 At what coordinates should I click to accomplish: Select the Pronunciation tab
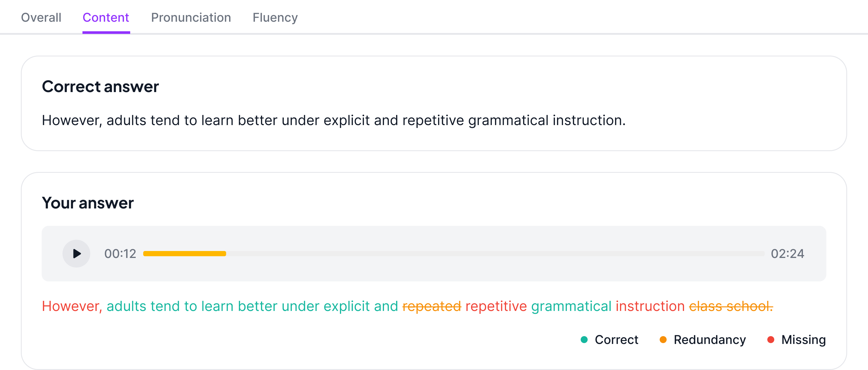coord(191,18)
